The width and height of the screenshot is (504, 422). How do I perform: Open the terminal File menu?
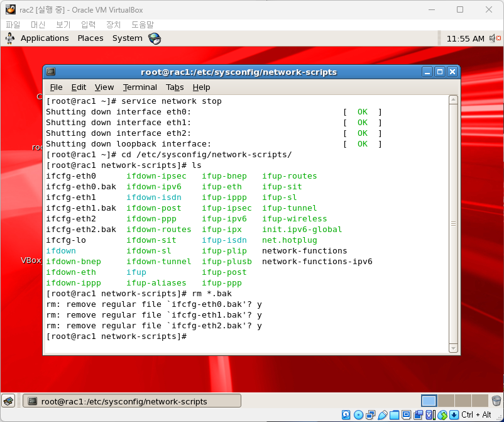57,87
